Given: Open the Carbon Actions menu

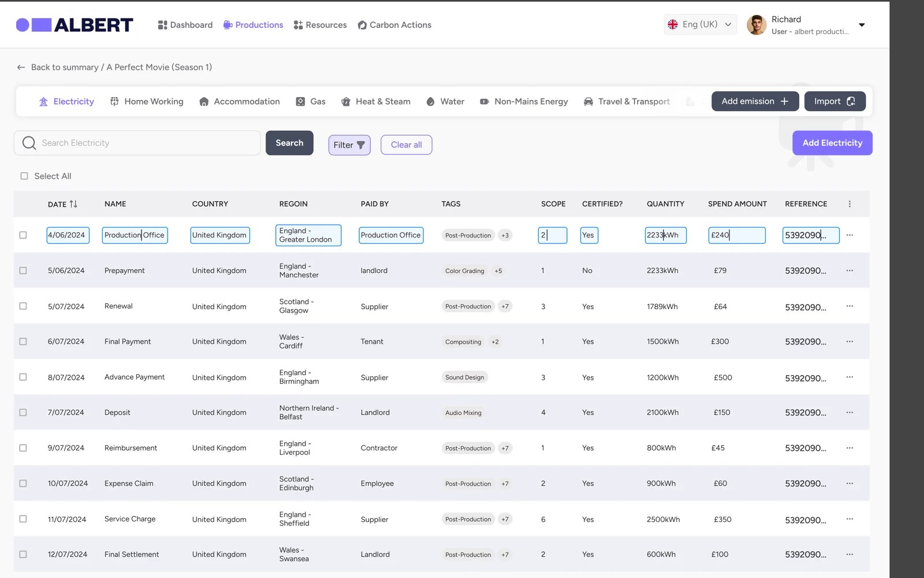Looking at the screenshot, I should [394, 25].
